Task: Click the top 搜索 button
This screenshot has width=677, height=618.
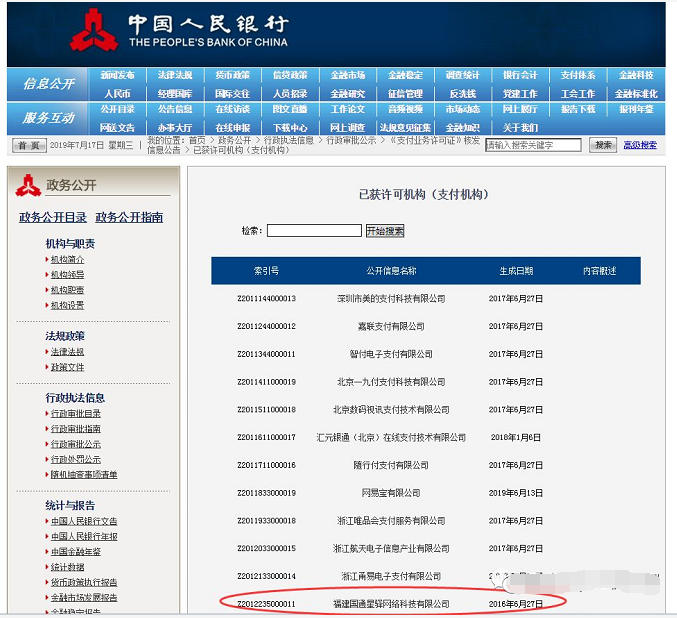Action: 603,145
